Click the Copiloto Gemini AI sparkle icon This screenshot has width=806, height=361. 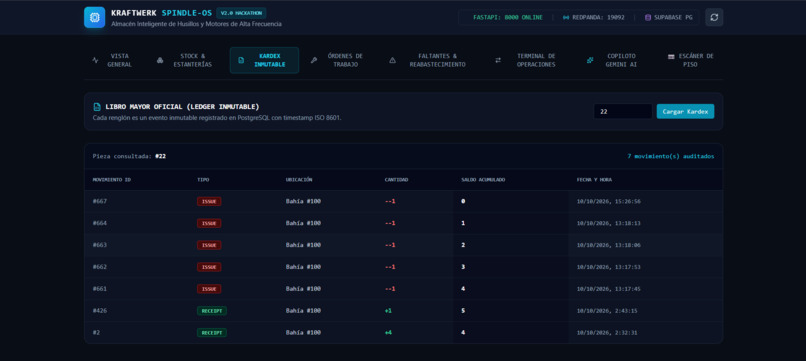tap(590, 60)
